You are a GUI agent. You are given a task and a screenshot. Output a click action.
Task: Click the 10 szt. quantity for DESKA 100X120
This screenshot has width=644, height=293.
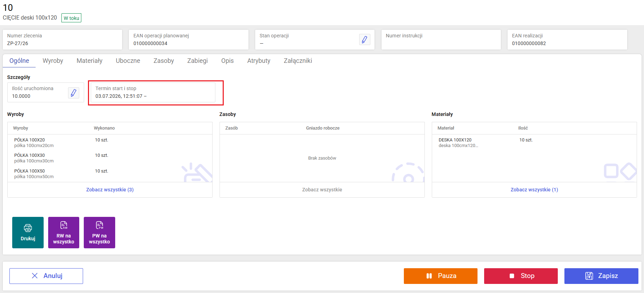pyautogui.click(x=526, y=140)
